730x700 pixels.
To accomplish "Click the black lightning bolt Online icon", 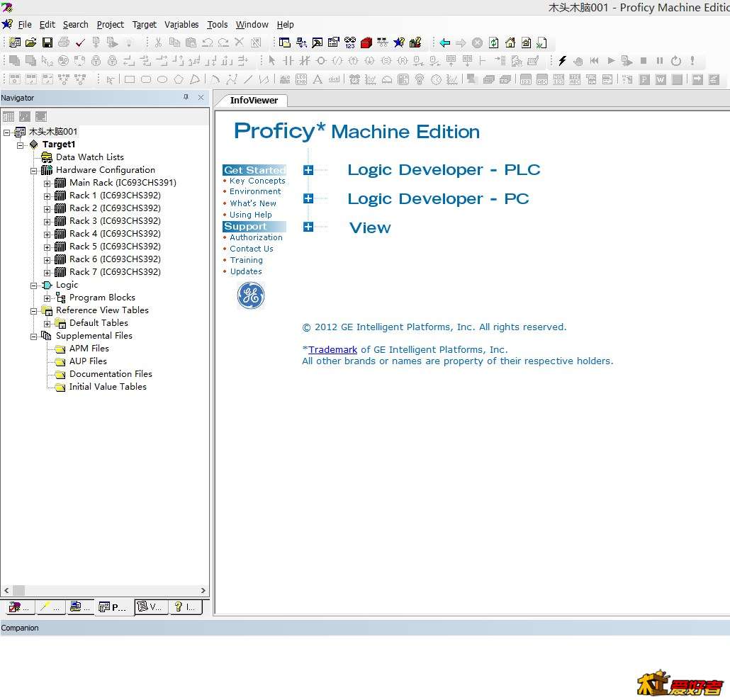I will click(562, 60).
